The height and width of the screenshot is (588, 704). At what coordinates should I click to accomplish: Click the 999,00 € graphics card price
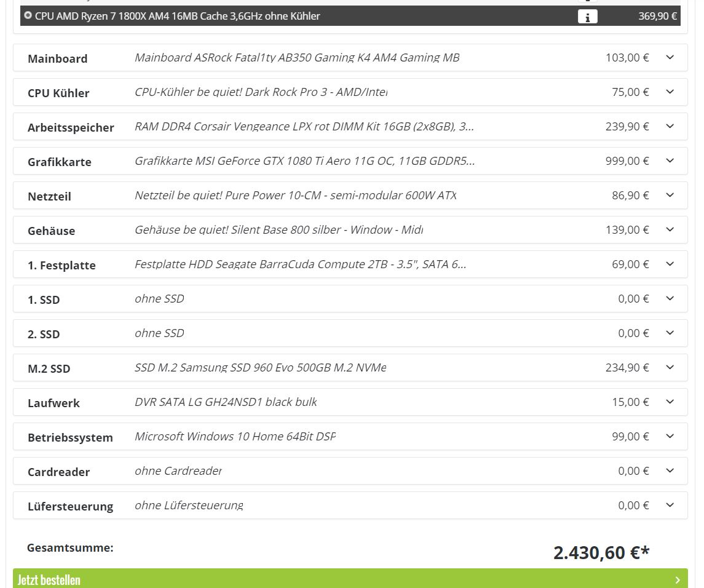(627, 161)
